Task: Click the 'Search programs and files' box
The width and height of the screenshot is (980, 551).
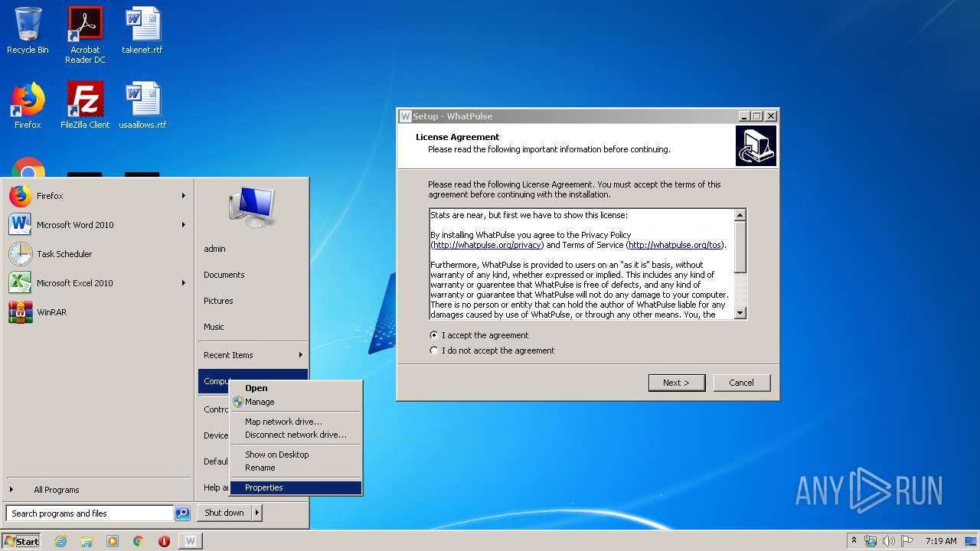Action: point(90,514)
